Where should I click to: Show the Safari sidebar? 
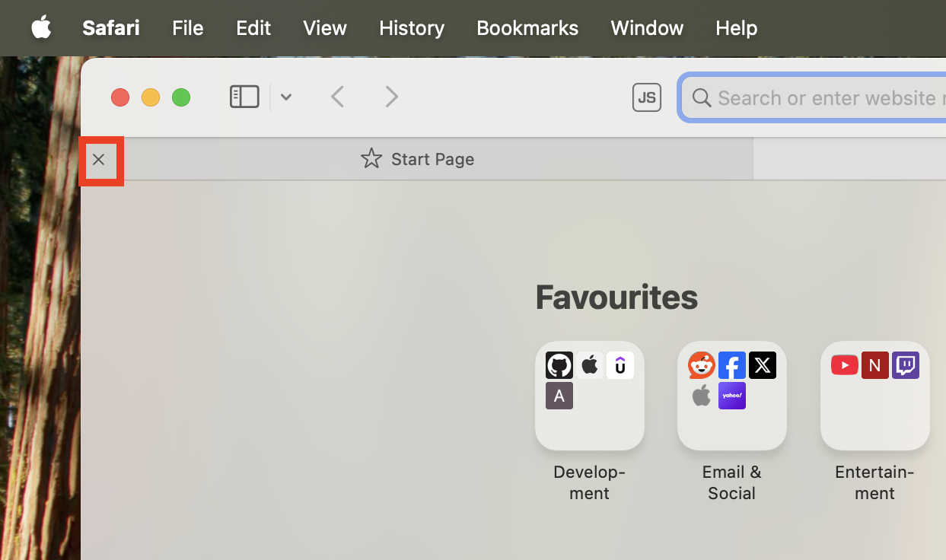click(244, 97)
